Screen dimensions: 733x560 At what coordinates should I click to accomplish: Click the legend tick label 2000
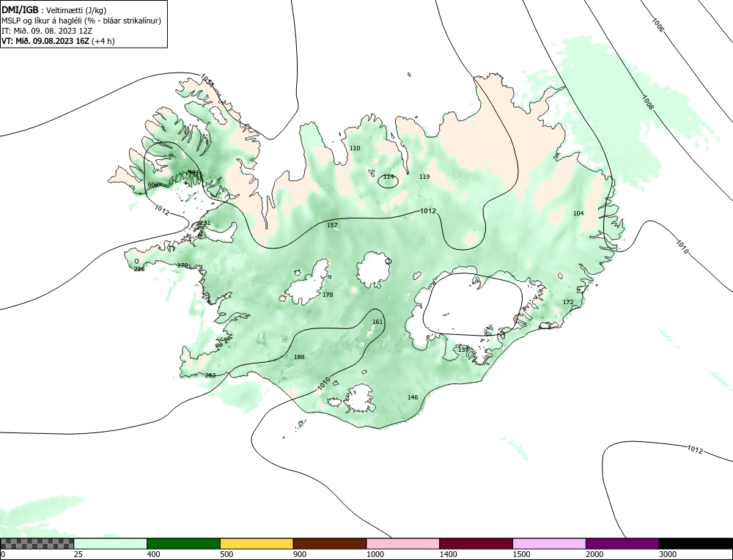(594, 554)
